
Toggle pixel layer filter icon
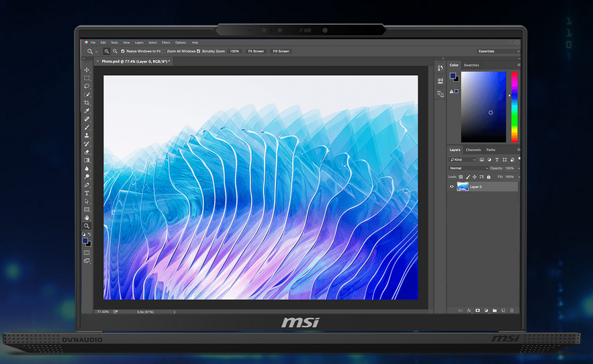coord(482,160)
